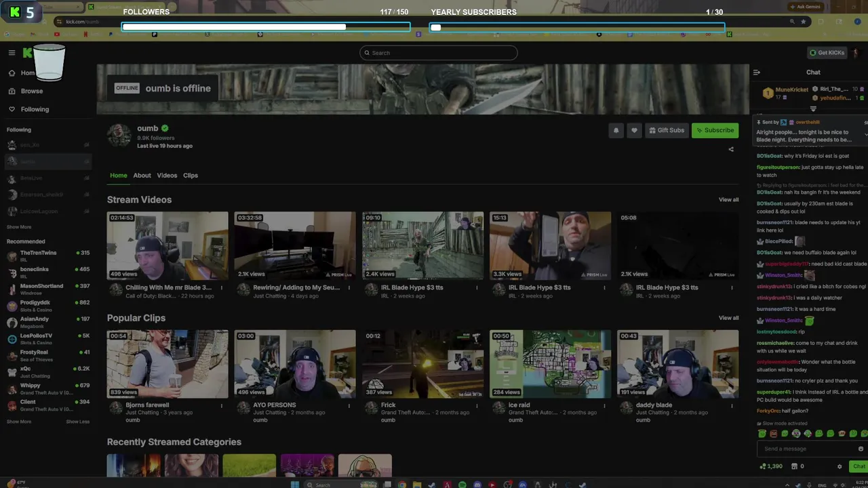Bookmark page with star icon in address bar
Image resolution: width=868 pixels, height=488 pixels.
pos(804,22)
